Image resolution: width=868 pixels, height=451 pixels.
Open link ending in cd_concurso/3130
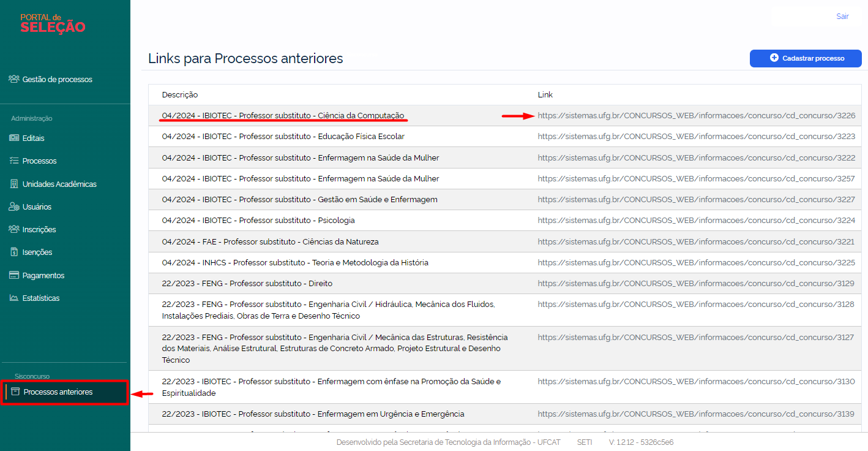pos(696,381)
